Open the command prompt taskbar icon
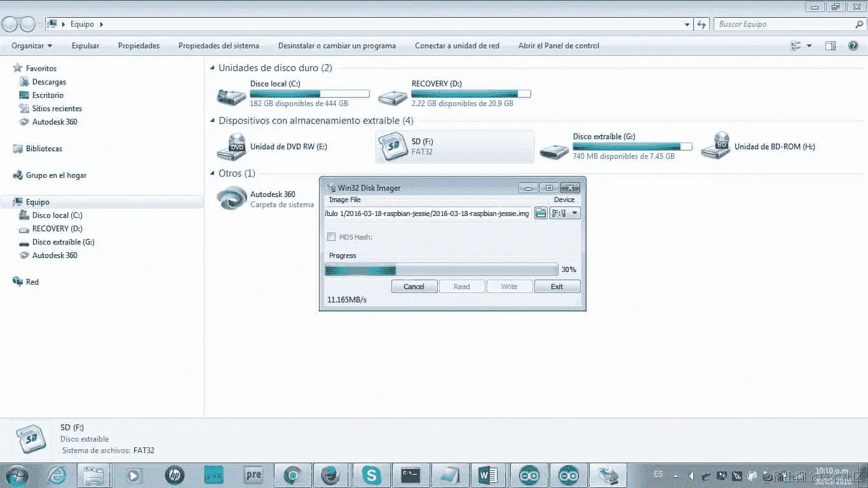Viewport: 868px width, 488px height. click(x=410, y=475)
